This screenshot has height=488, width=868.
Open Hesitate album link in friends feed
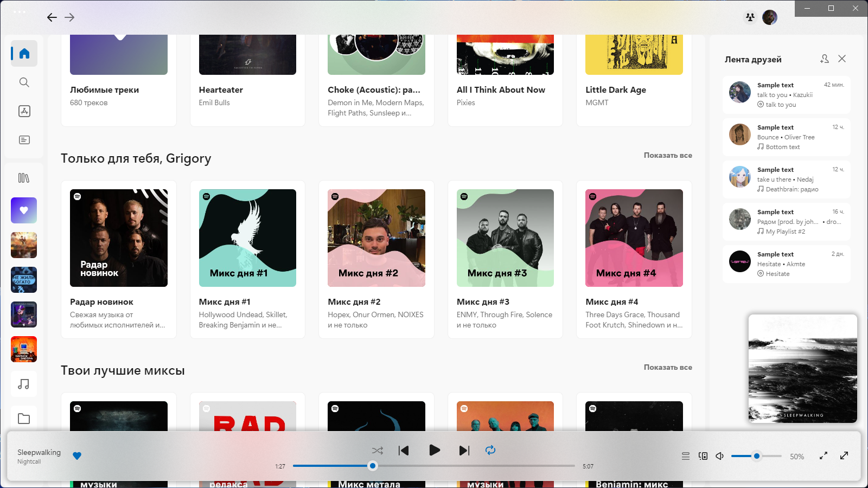click(x=777, y=274)
